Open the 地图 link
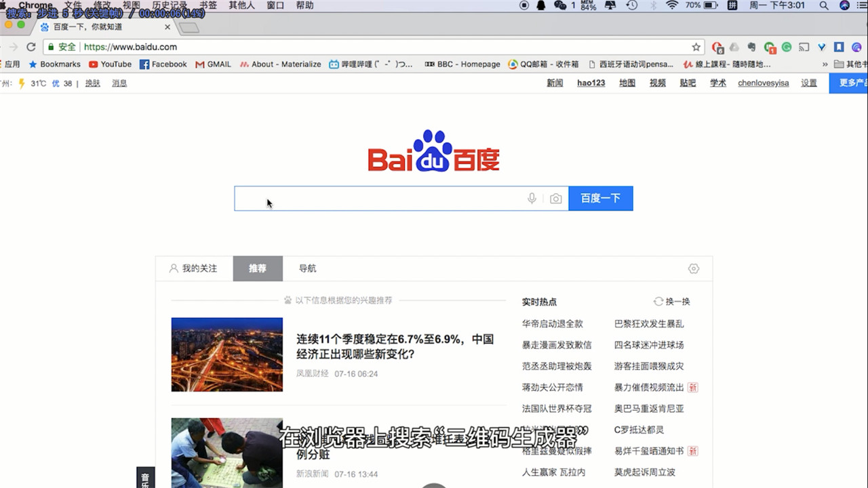868x488 pixels. pos(627,83)
